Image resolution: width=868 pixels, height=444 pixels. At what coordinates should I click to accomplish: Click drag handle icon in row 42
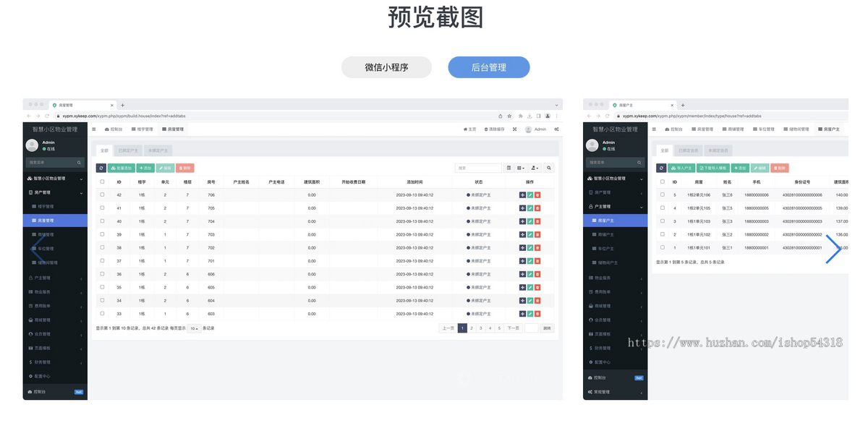coord(522,195)
